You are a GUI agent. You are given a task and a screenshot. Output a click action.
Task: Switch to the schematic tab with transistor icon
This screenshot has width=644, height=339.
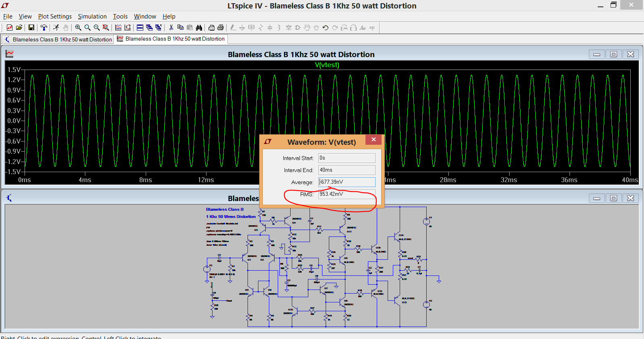58,39
